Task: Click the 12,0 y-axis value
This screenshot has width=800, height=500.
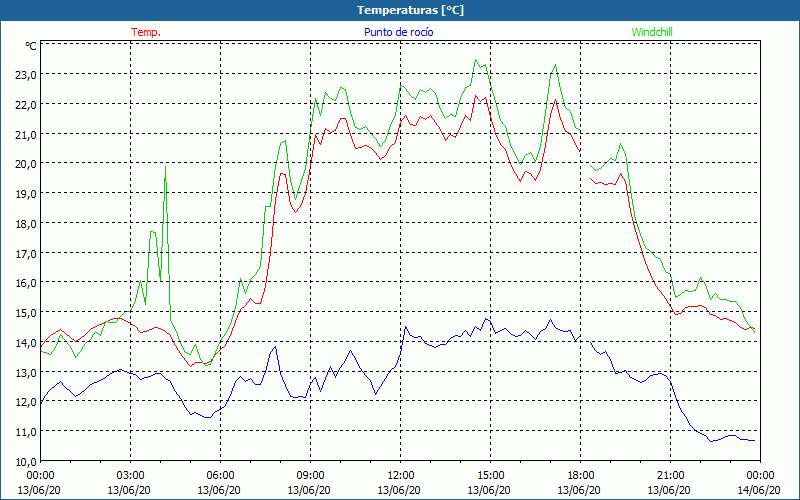Action: tap(24, 402)
